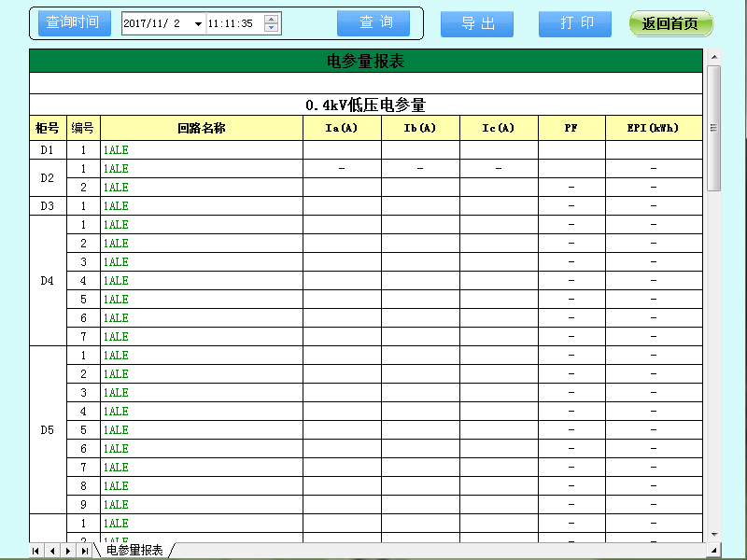Click the Ic(A) column header

point(499,128)
